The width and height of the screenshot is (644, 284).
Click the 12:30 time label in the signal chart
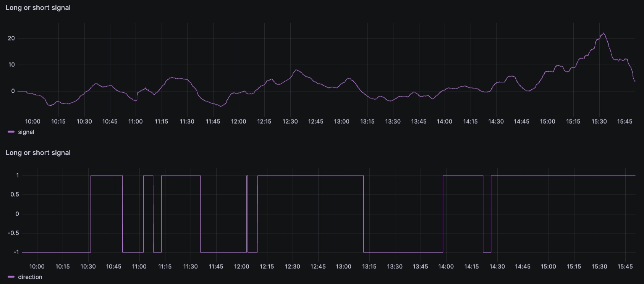point(290,121)
